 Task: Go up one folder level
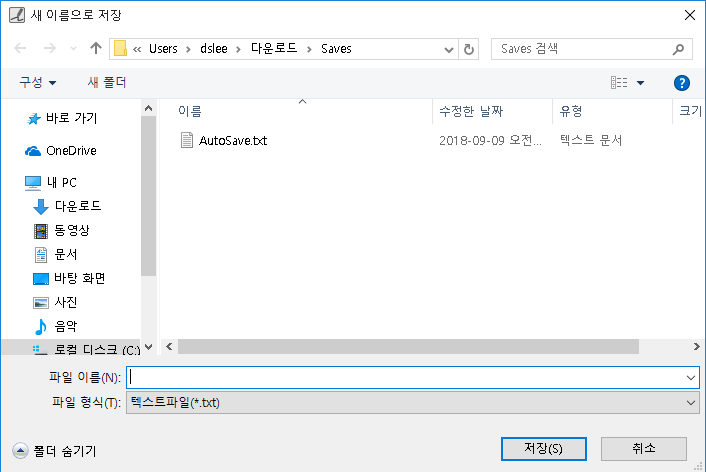click(95, 48)
